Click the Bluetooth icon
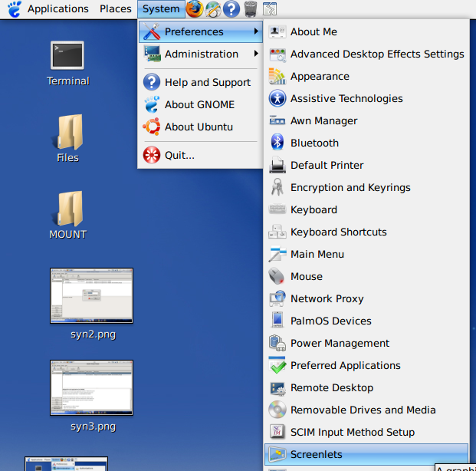 (277, 142)
